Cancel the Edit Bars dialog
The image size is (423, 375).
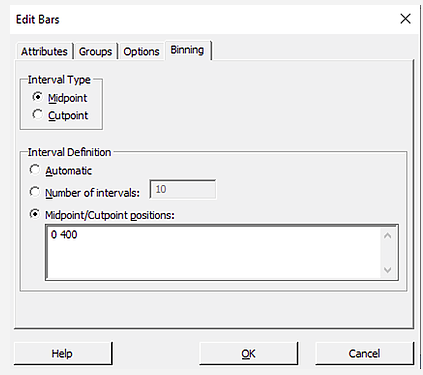(x=364, y=353)
